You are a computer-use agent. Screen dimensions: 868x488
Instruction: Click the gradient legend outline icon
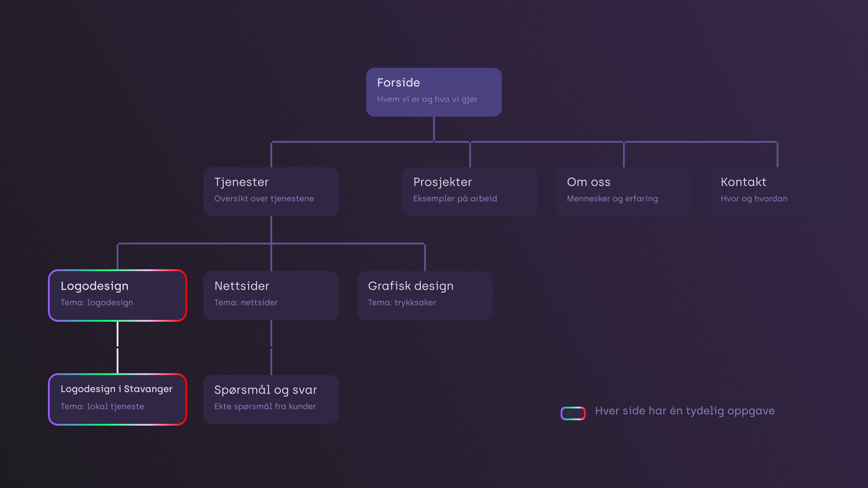[573, 413]
